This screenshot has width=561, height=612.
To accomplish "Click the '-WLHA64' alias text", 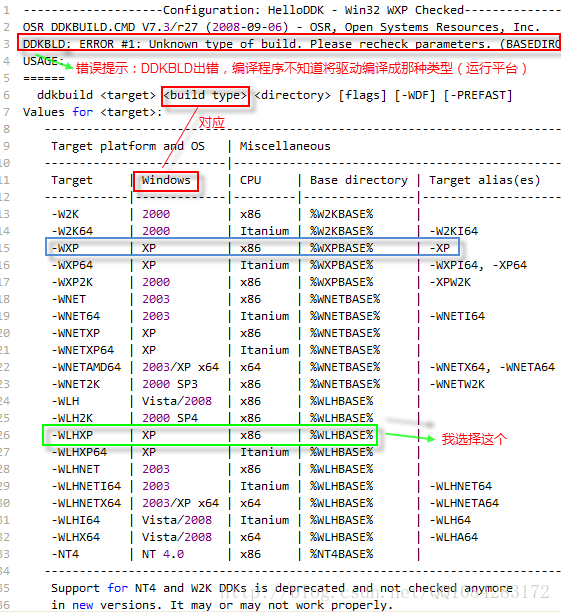I will pyautogui.click(x=454, y=537).
